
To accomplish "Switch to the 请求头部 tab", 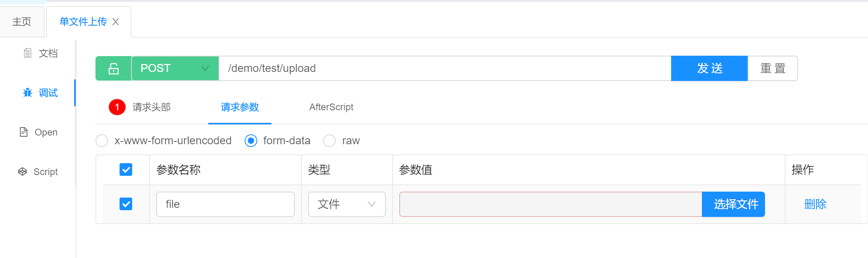I will 151,107.
